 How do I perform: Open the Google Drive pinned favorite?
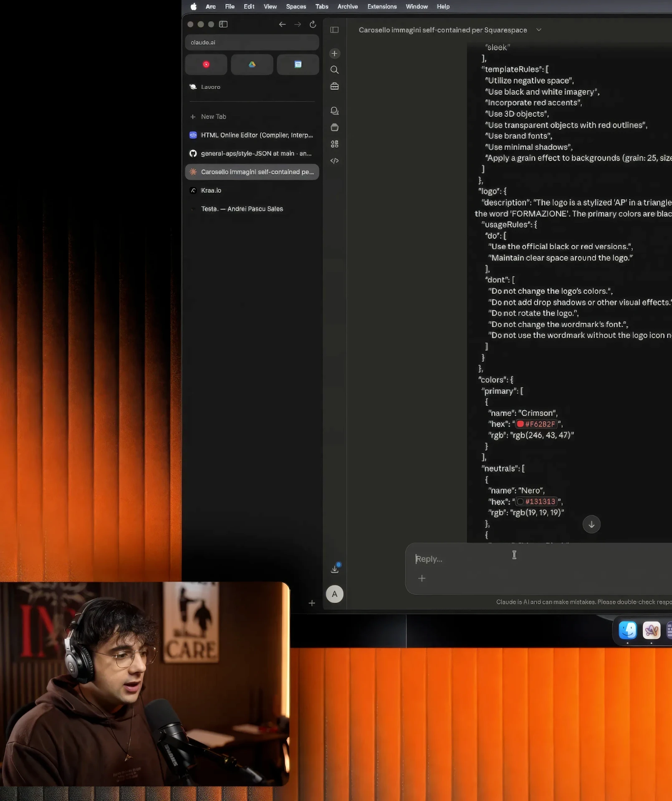(x=252, y=64)
